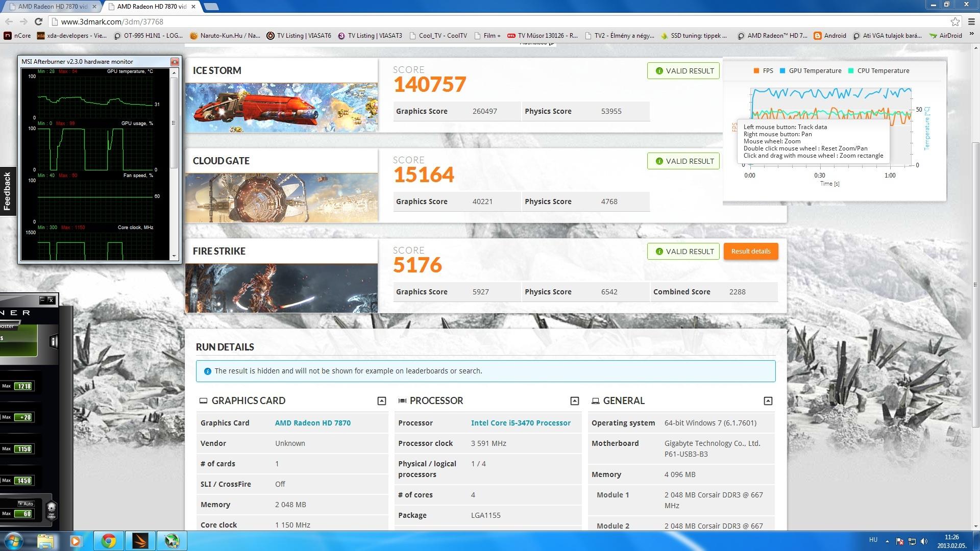Open Windows Explorer from taskbar
Image resolution: width=980 pixels, height=551 pixels.
click(45, 541)
